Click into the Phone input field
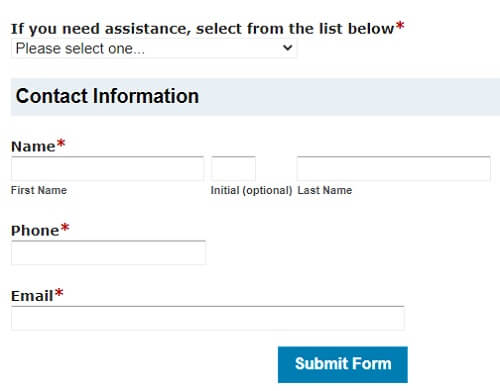This screenshot has height=391, width=500. [108, 253]
